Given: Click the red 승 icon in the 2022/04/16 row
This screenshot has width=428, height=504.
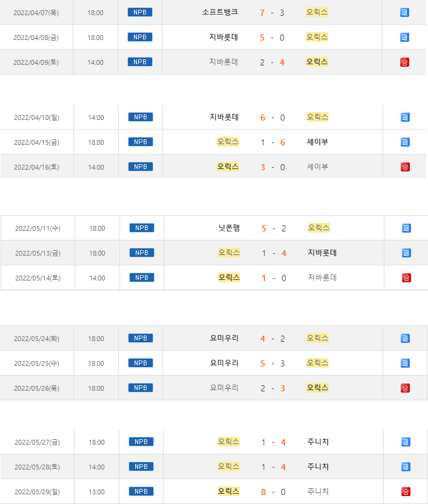Looking at the screenshot, I should coord(405,167).
